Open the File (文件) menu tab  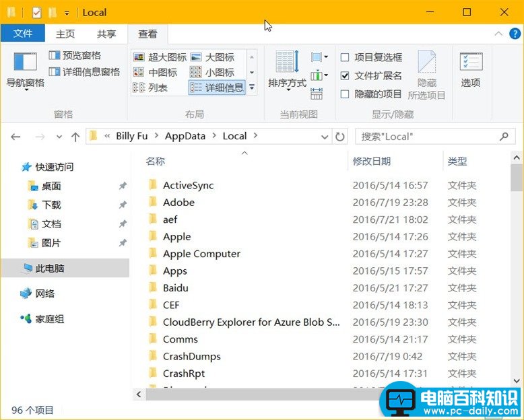tap(23, 34)
